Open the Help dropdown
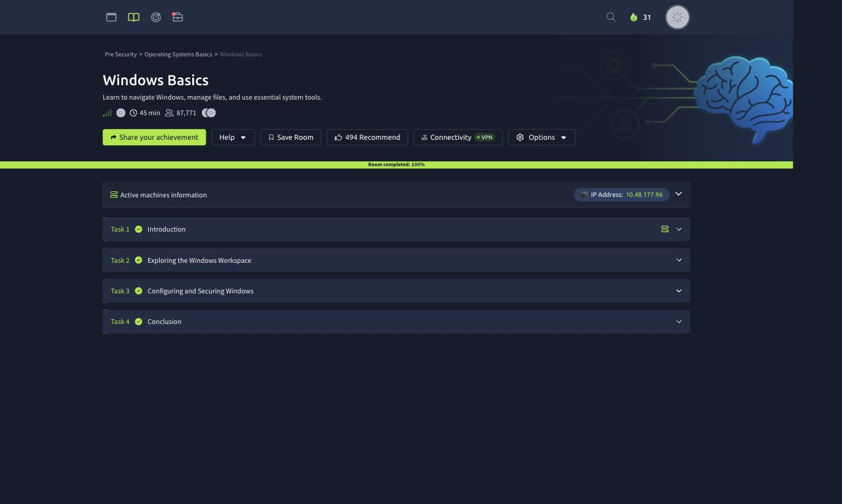The height and width of the screenshot is (504, 842). tap(233, 137)
